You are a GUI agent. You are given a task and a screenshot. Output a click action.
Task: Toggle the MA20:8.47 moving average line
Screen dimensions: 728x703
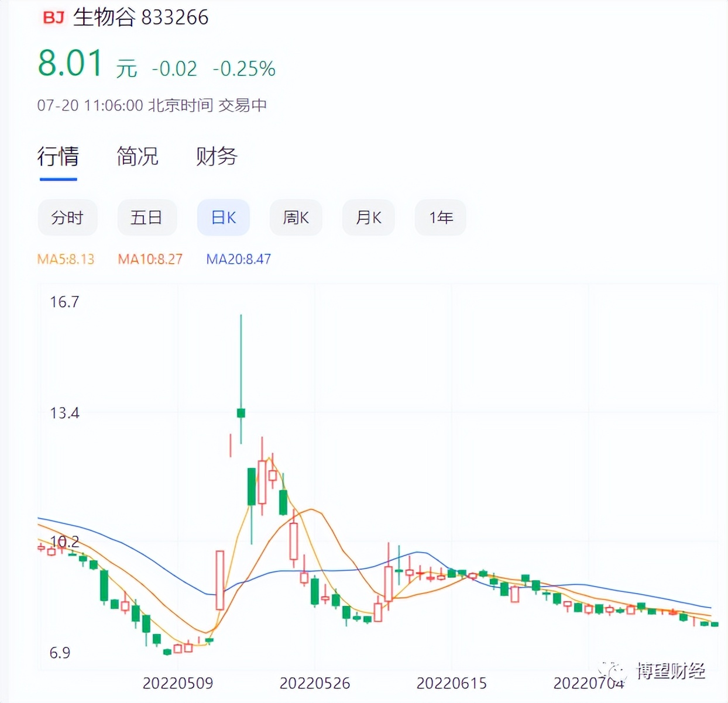click(x=238, y=259)
